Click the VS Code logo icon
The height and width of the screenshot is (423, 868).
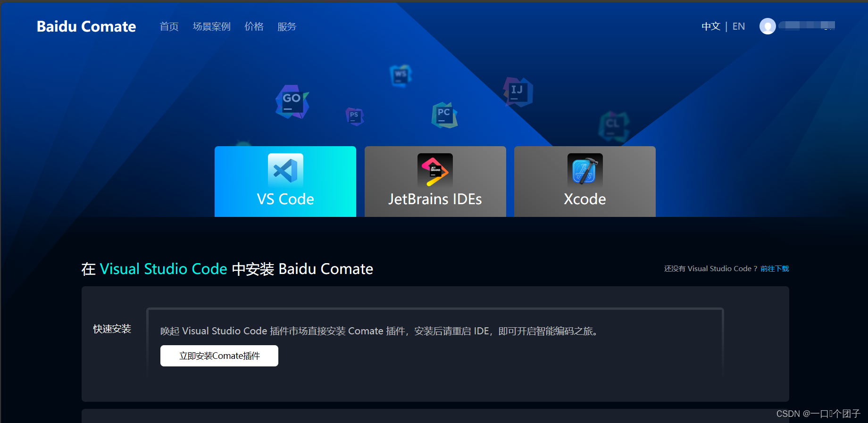[285, 170]
